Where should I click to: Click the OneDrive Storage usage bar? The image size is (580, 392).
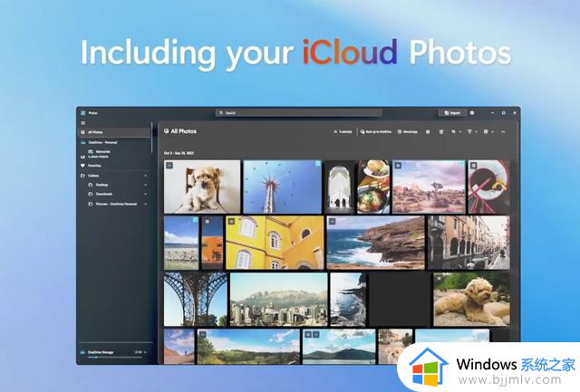point(115,358)
